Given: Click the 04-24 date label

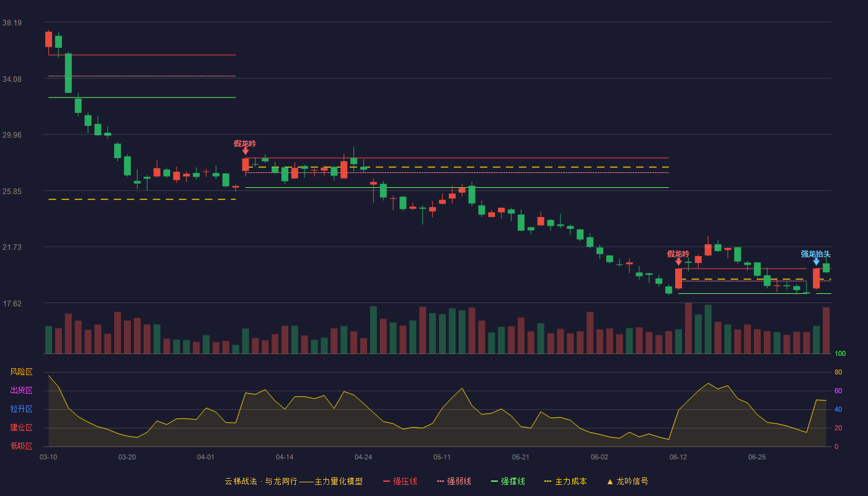Looking at the screenshot, I should click(x=363, y=457).
